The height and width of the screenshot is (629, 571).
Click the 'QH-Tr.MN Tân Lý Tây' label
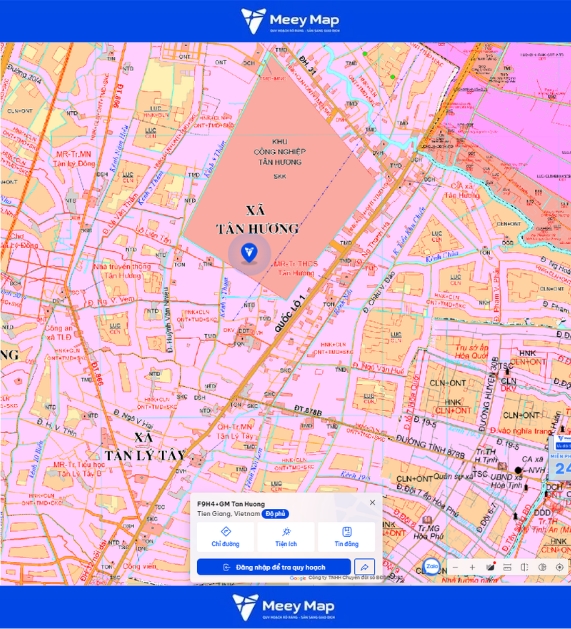[x=235, y=432]
